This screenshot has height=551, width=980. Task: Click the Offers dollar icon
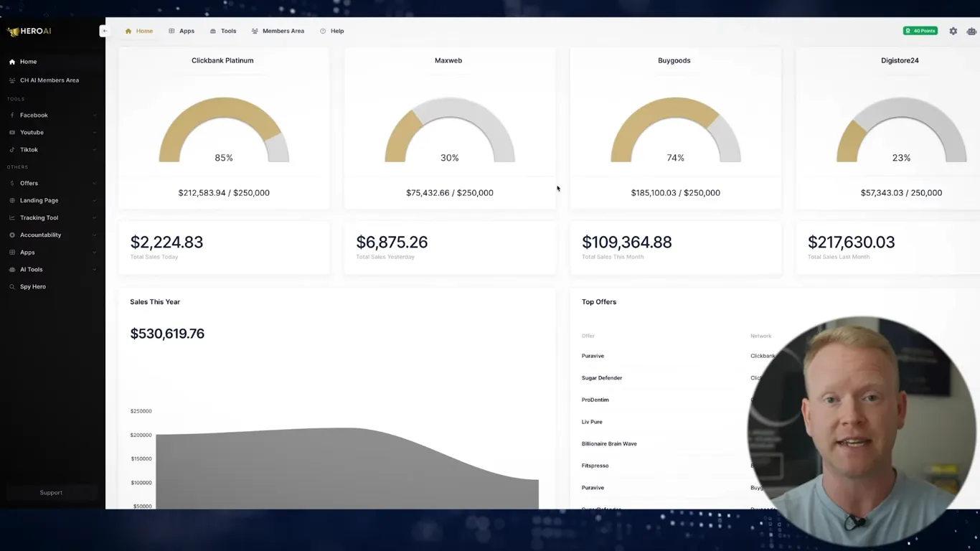point(12,183)
